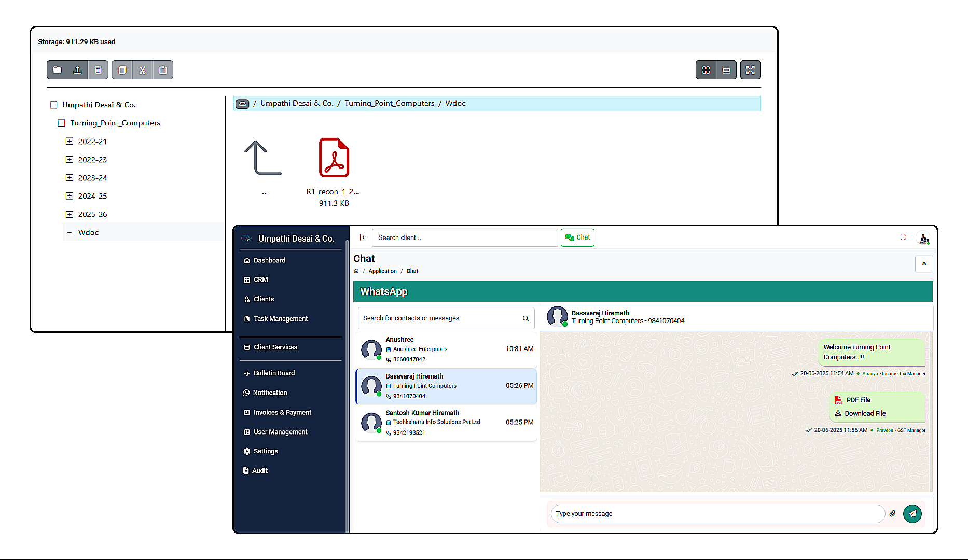Click the Welcome Turning Point Computers message bubble
Screen dimensions: 968x560
click(x=872, y=352)
